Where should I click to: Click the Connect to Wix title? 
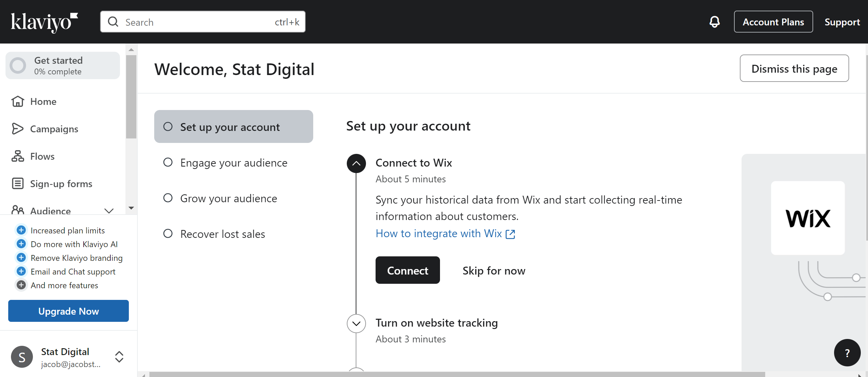[414, 163]
